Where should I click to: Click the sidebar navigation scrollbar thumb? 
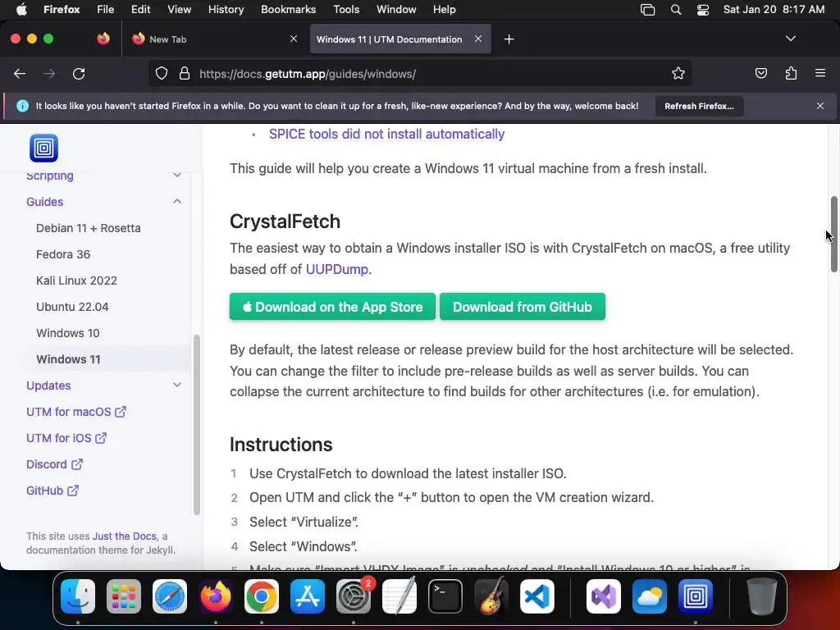(x=197, y=425)
